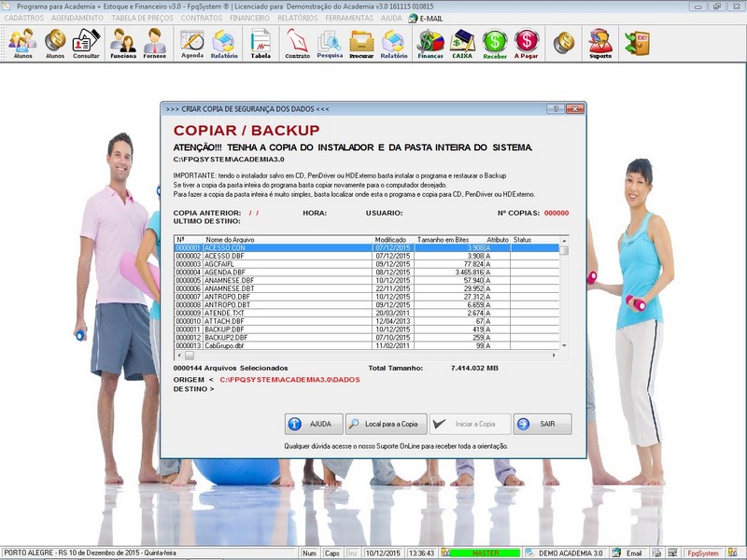Open the Agenda toolbar icon

click(x=192, y=43)
